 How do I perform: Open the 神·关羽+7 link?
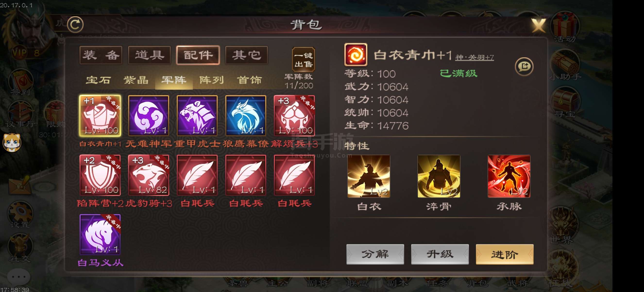click(474, 57)
